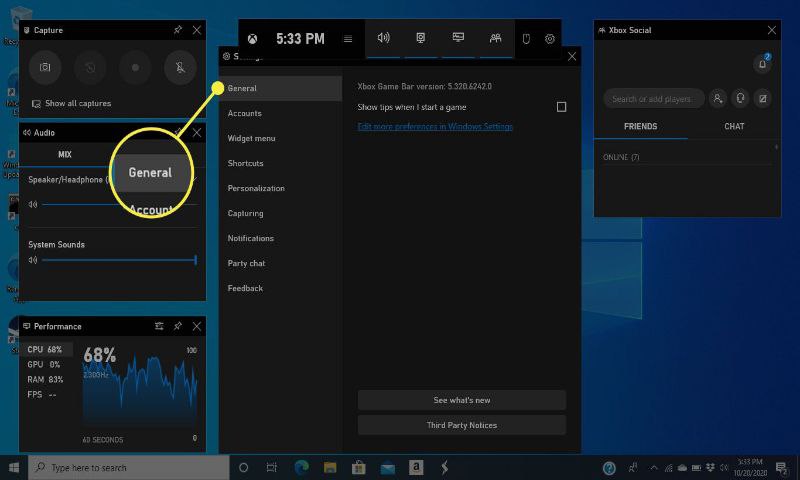Click Third Party Notices button
This screenshot has width=800, height=480.
(462, 425)
